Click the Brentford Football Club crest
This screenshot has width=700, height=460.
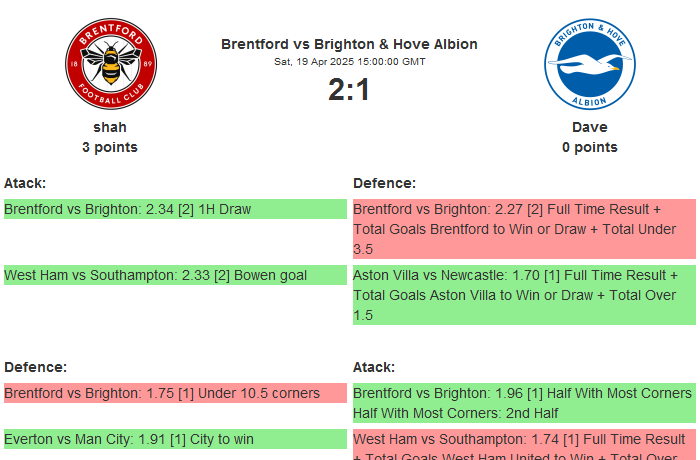110,65
